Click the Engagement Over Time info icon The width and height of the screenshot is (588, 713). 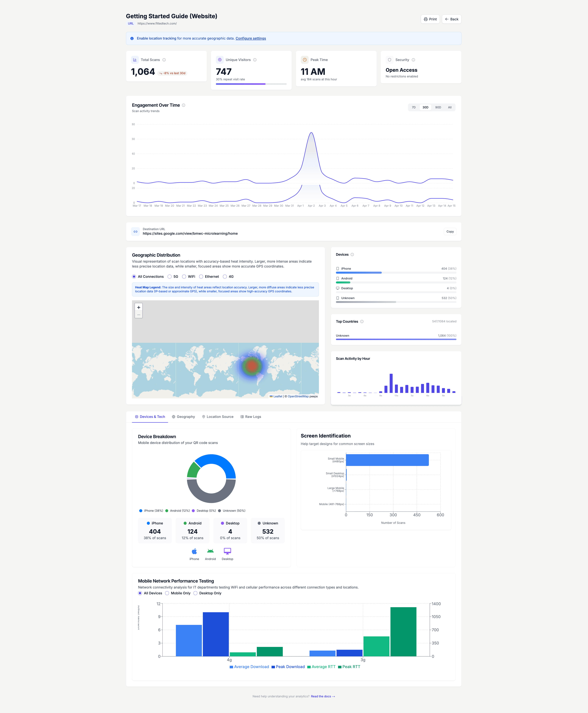pos(184,105)
